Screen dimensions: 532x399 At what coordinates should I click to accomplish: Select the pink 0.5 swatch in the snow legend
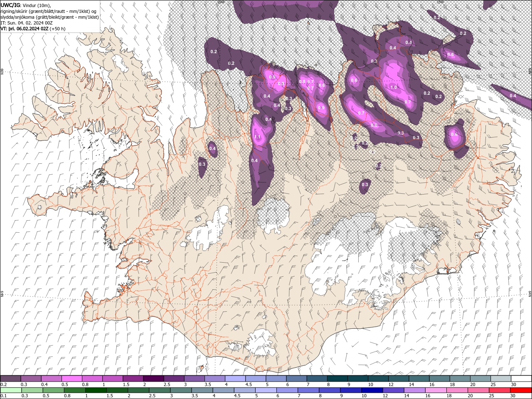(x=72, y=379)
